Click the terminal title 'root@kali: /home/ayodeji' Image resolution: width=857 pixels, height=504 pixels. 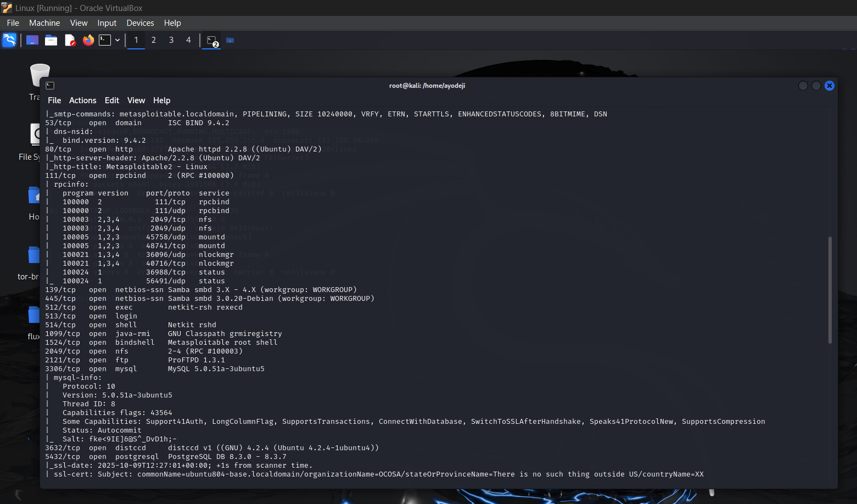coord(427,86)
